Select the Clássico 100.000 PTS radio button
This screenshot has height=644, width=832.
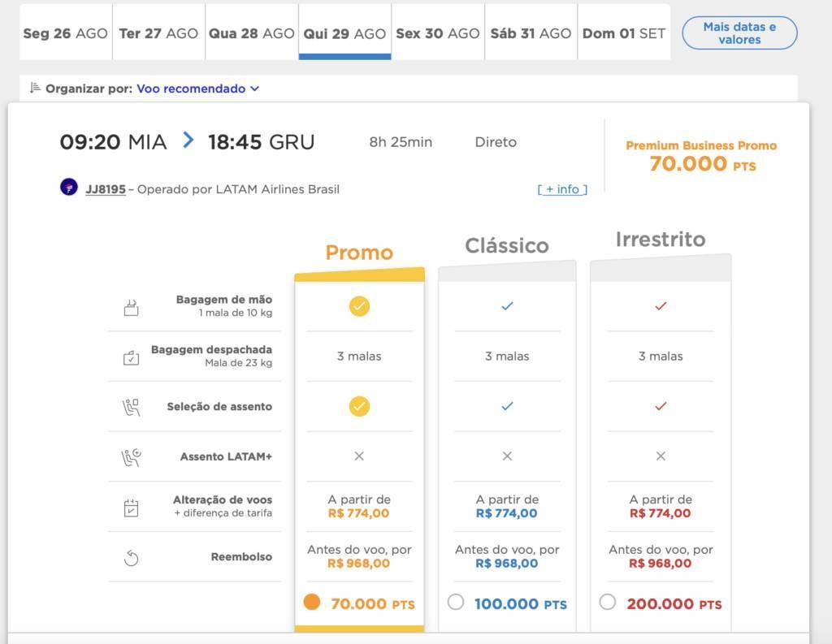pyautogui.click(x=455, y=602)
